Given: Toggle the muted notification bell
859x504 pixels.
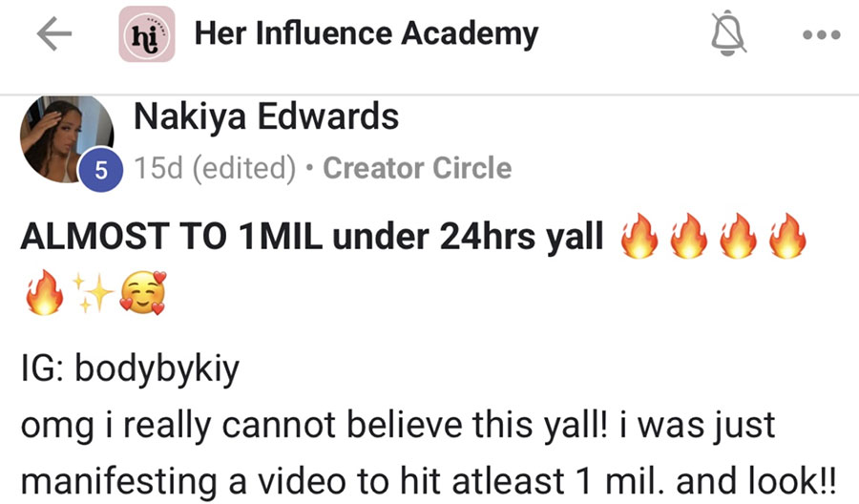Looking at the screenshot, I should [x=728, y=34].
